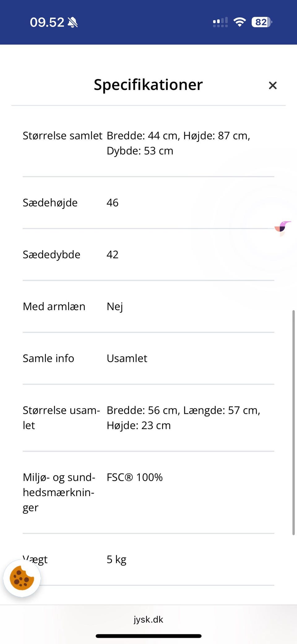The width and height of the screenshot is (297, 644).
Task: Tap the 09.52 clock in status bar
Action: (47, 22)
